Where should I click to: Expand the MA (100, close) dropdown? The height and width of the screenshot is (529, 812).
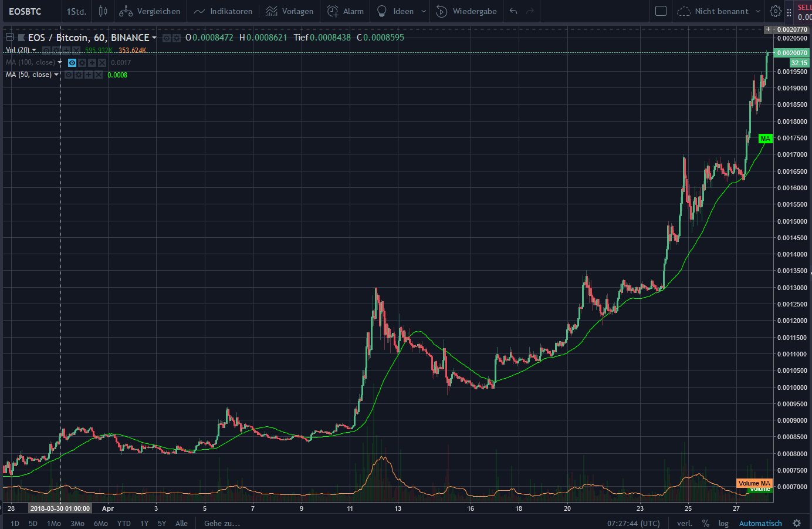(60, 62)
